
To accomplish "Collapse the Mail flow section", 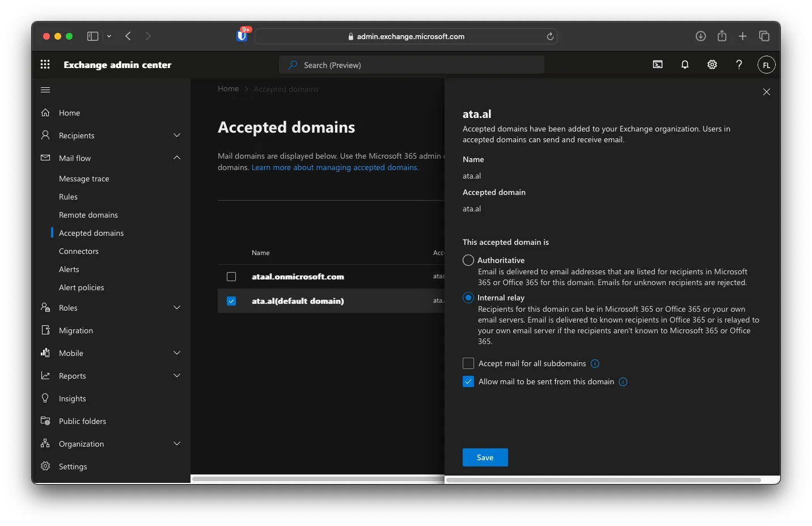I will (177, 158).
